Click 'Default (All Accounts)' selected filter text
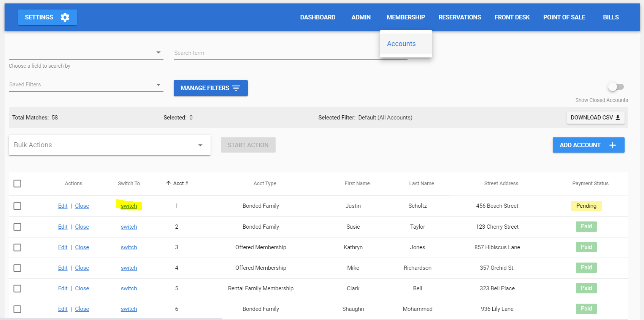Screen dimensions: 644x320 385,118
